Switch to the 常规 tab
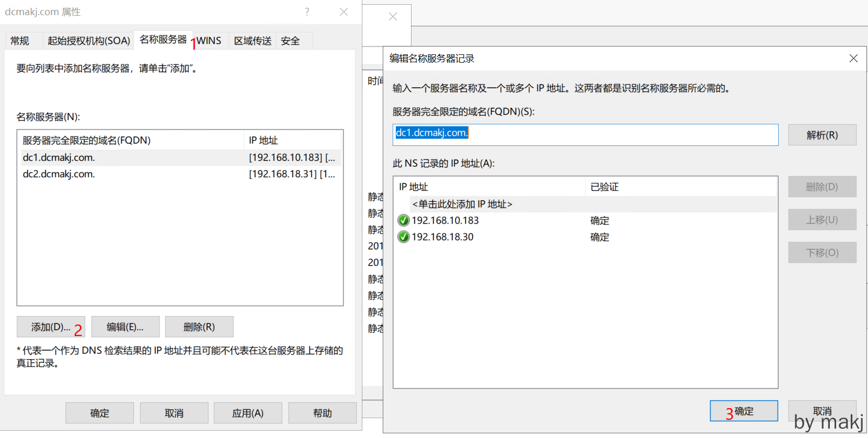Viewport: 868px width, 438px height. (20, 41)
